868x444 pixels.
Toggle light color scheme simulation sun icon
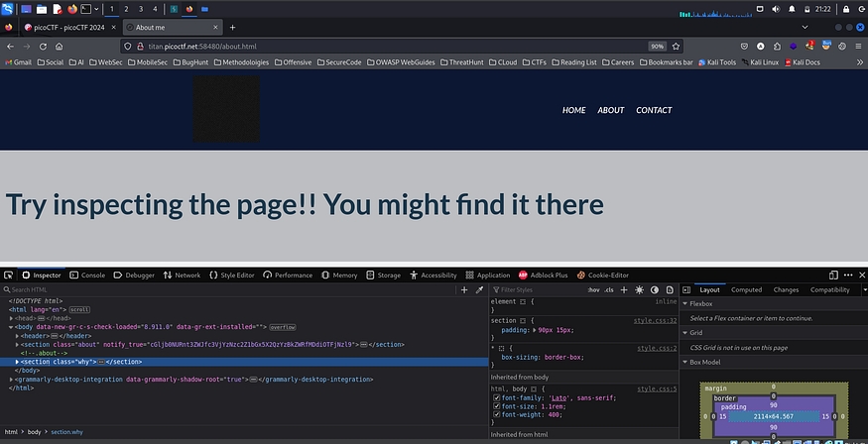641,289
